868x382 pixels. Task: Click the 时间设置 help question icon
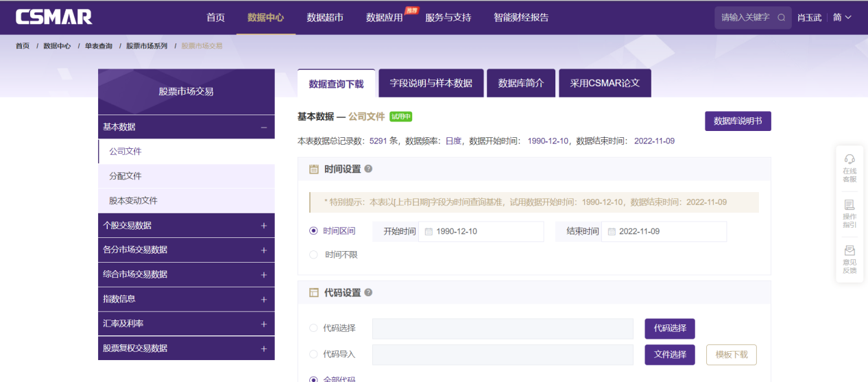(x=368, y=169)
